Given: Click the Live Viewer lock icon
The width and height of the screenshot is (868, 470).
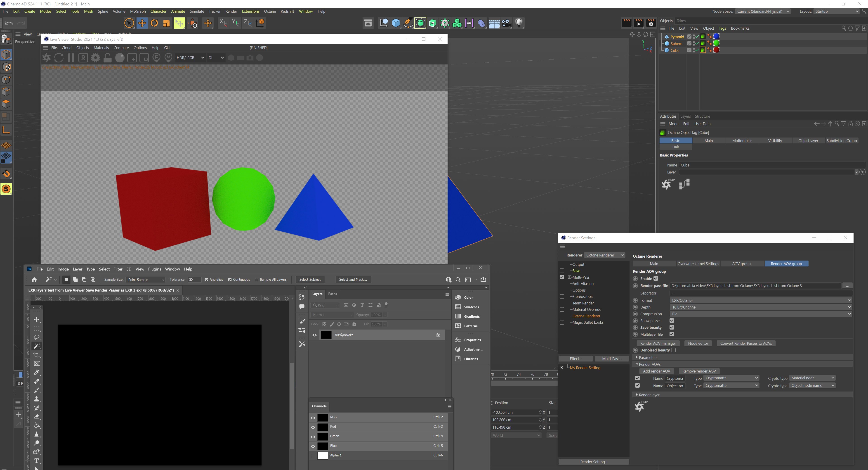Looking at the screenshot, I should click(x=108, y=58).
